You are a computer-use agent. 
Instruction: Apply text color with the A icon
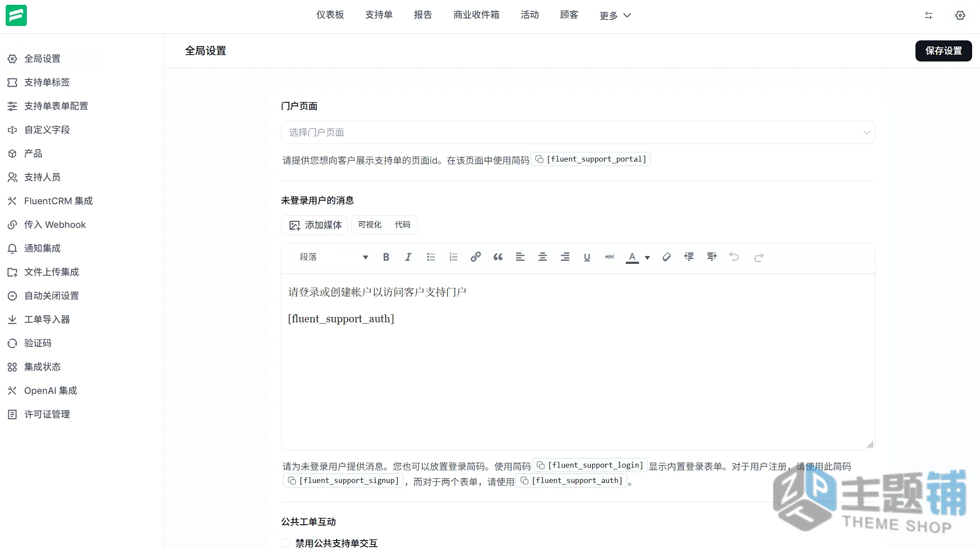[632, 257]
